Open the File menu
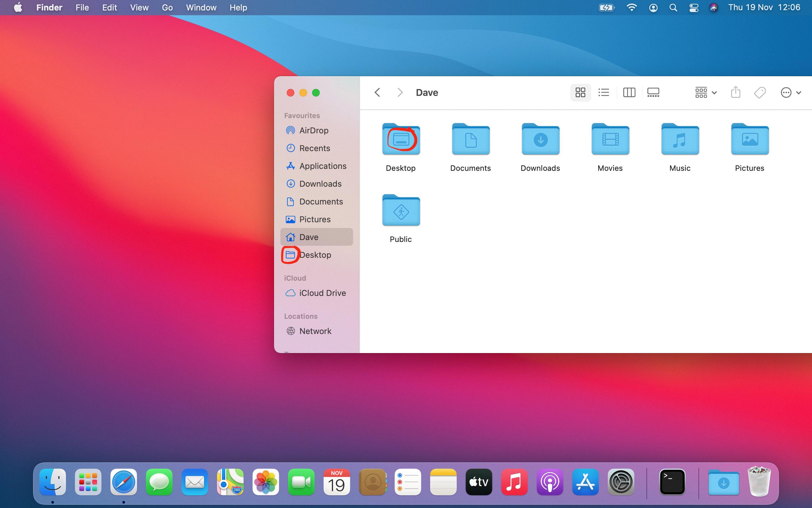The image size is (812, 508). coord(82,7)
